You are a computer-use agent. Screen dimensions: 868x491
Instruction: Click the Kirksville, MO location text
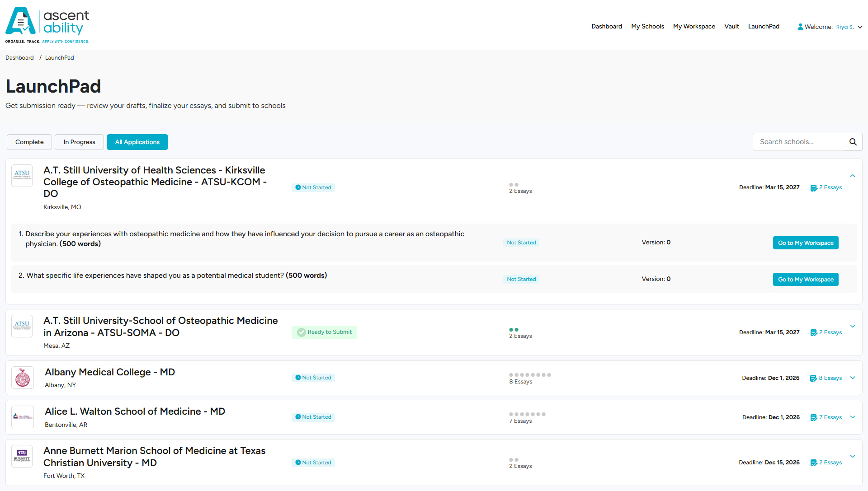62,207
